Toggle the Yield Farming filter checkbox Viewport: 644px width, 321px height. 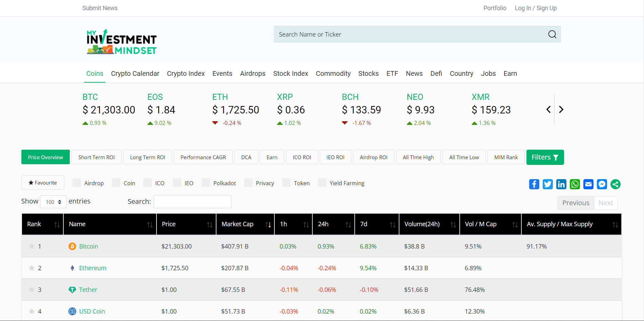[x=322, y=183]
